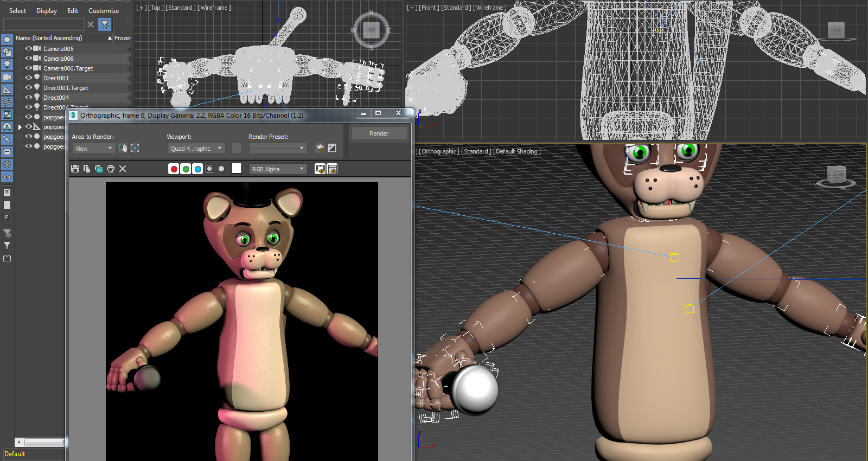Toggle Display Shapes filter in Scene Explorer
This screenshot has height=461, width=868.
[7, 52]
